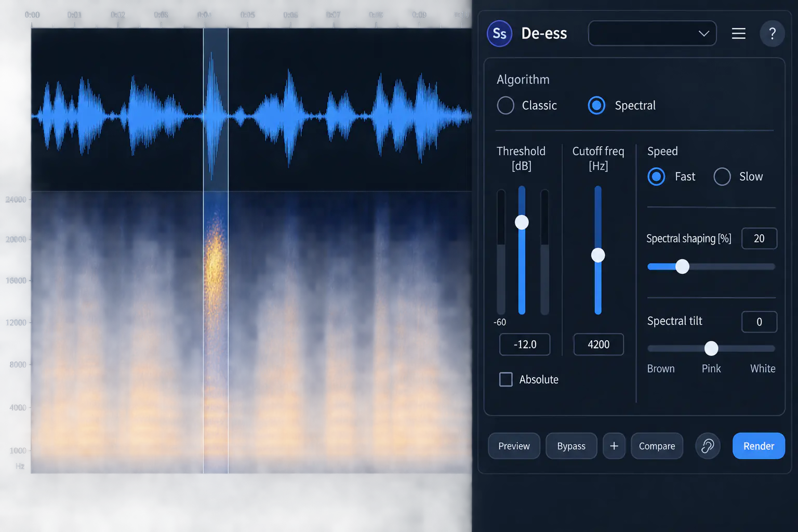The height and width of the screenshot is (532, 798).
Task: Click the selected region in the spectrogram
Action: (x=216, y=332)
